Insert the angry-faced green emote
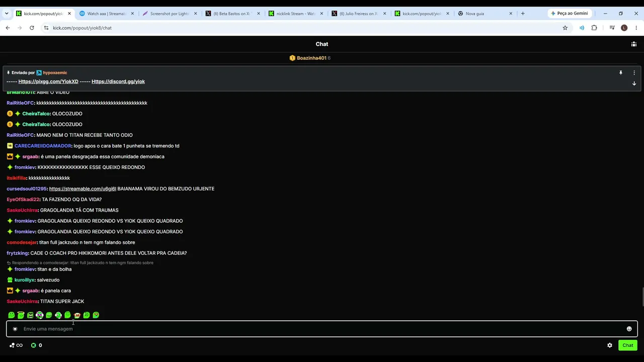Viewport: 644px width, 362px height. pyautogui.click(x=30, y=315)
